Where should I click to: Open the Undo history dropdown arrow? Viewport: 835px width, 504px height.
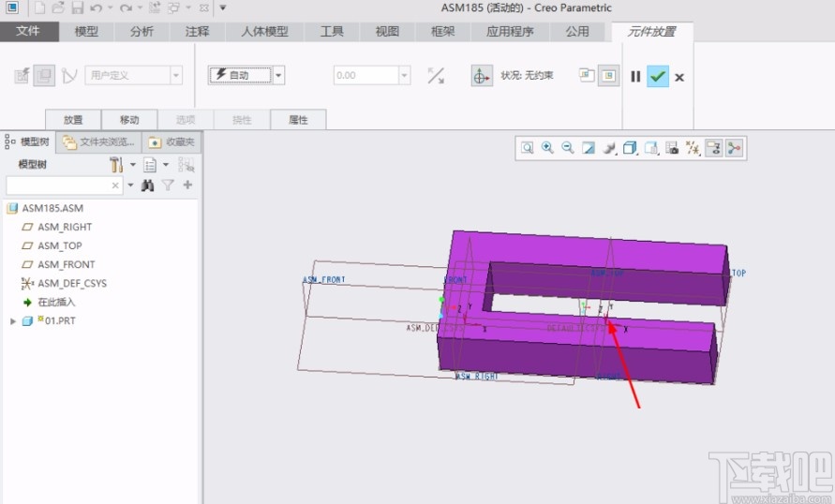(x=111, y=8)
